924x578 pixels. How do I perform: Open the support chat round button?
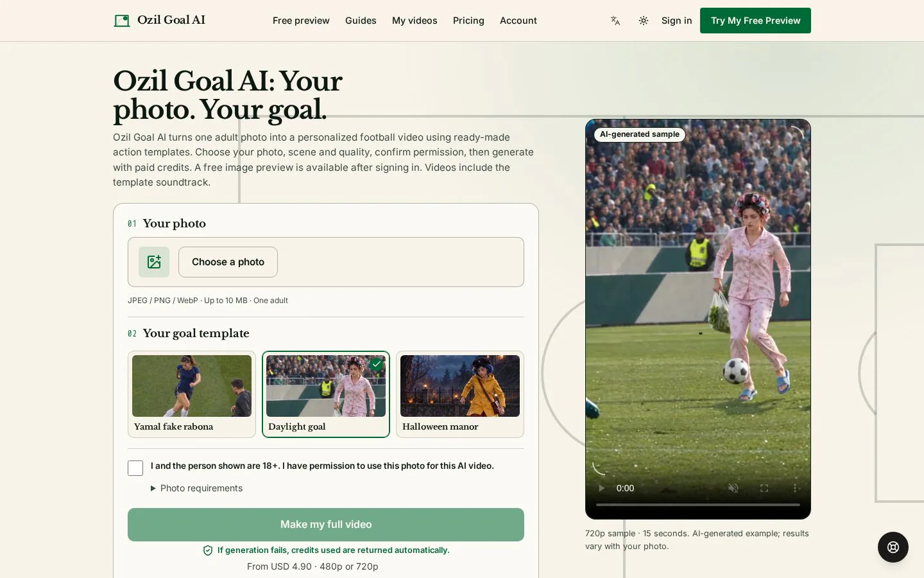[893, 547]
